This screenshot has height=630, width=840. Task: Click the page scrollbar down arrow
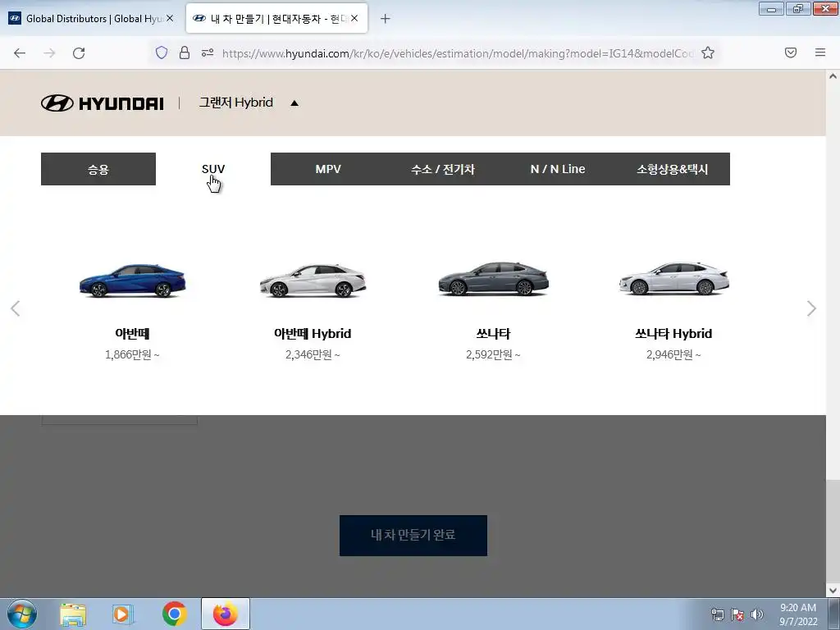[x=833, y=591]
